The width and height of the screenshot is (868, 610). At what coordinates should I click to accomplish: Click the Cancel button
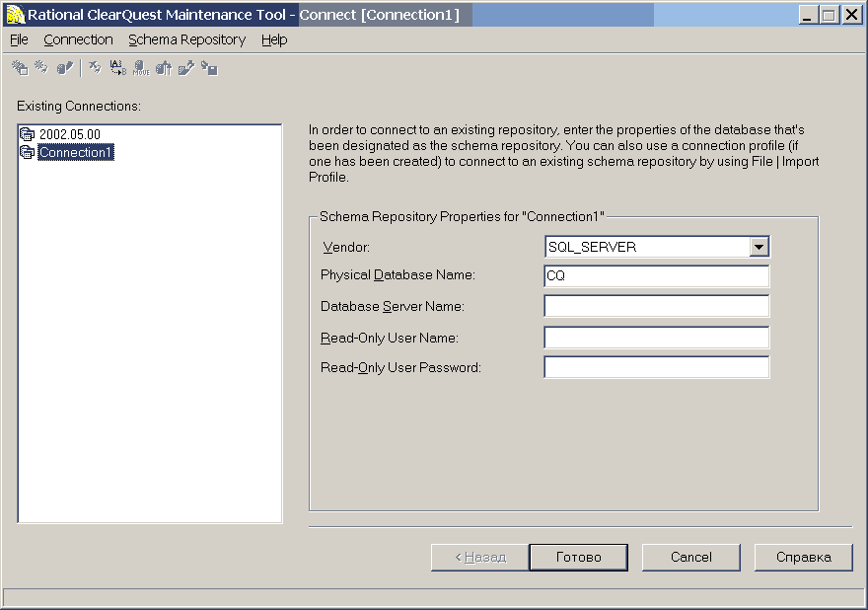[690, 557]
